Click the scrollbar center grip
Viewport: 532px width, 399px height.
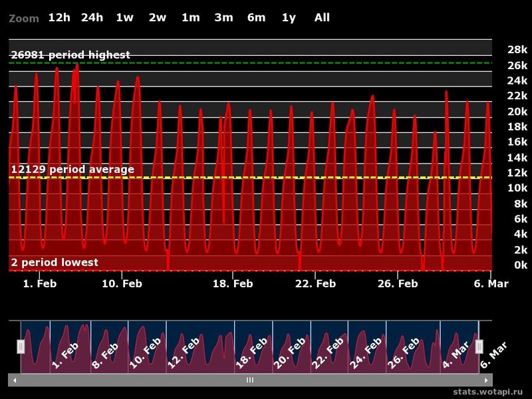[x=250, y=380]
